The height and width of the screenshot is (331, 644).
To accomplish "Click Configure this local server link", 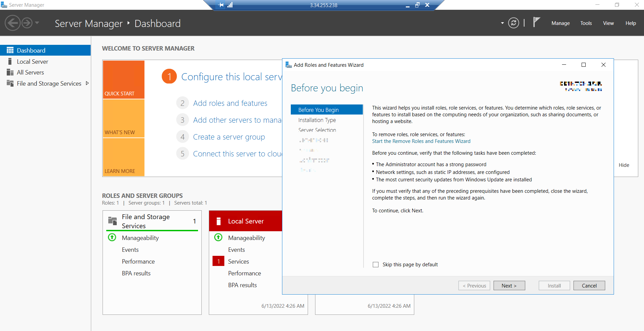I will [231, 77].
